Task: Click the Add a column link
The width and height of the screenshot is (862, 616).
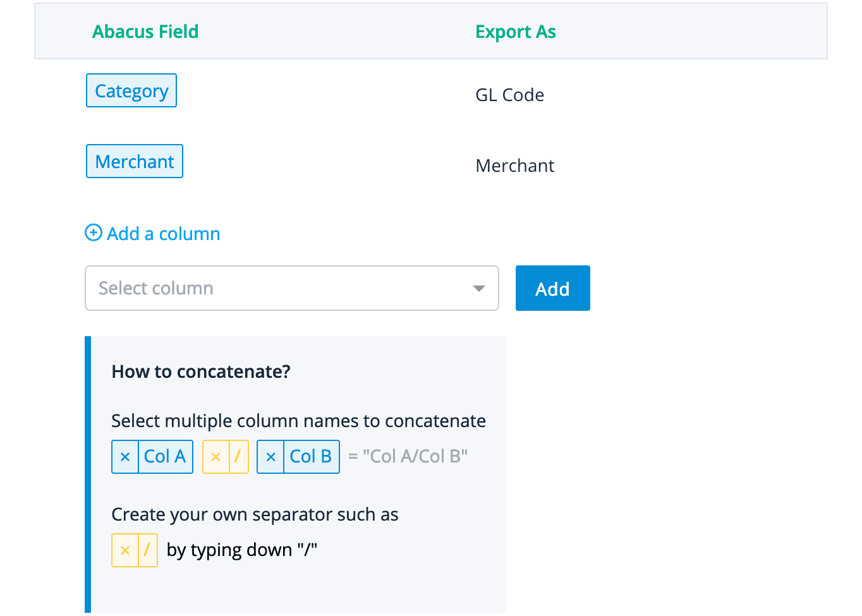Action: point(163,234)
